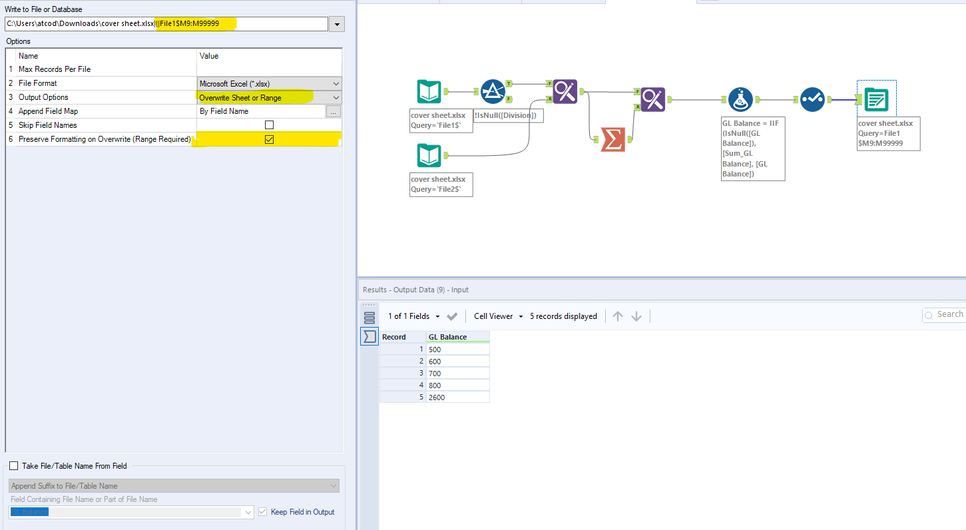This screenshot has height=530, width=966.
Task: Select the second Find Replace tool
Action: tap(652, 99)
